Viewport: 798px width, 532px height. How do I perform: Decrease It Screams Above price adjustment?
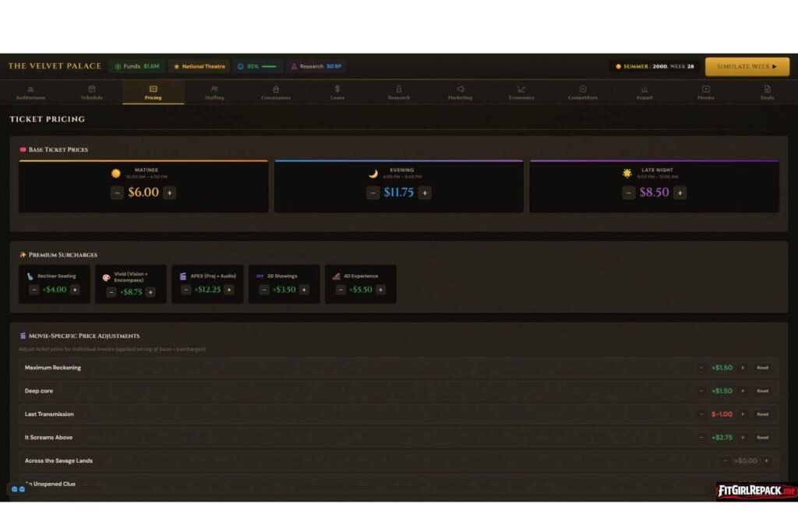[x=701, y=438]
